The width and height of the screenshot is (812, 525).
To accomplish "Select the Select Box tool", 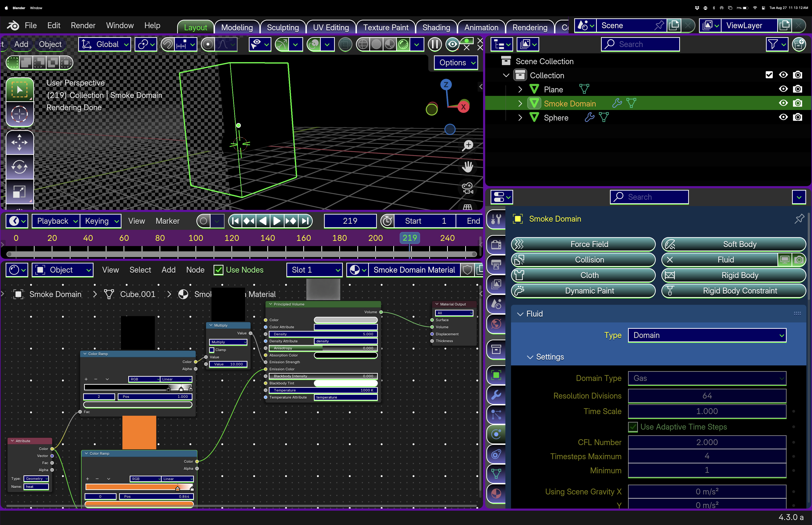I will [20, 89].
